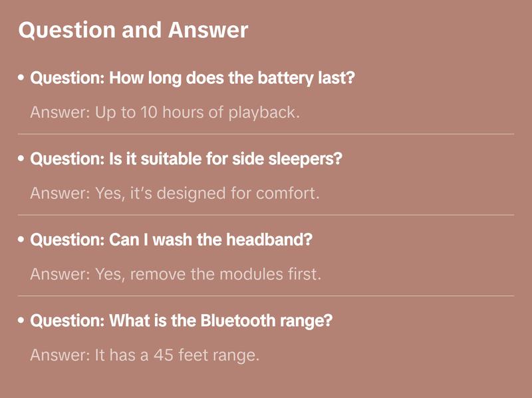532x398 pixels.
Task: Click the divider below the modules answer
Action: (266, 296)
